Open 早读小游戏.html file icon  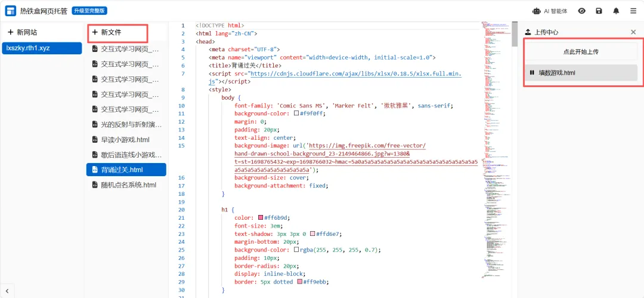(x=95, y=139)
